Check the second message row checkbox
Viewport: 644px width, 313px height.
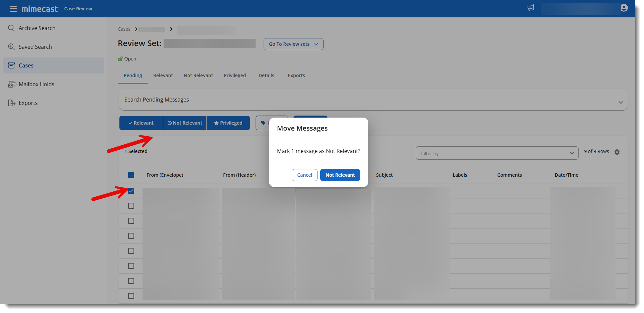(x=131, y=206)
